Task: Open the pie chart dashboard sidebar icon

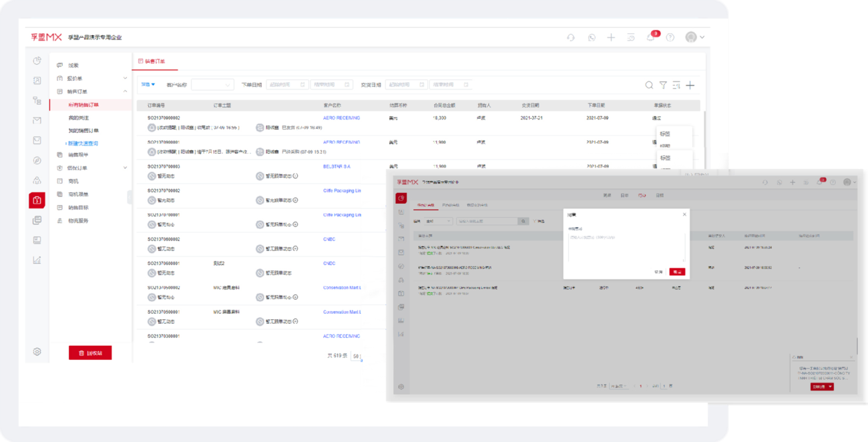Action: 37,61
